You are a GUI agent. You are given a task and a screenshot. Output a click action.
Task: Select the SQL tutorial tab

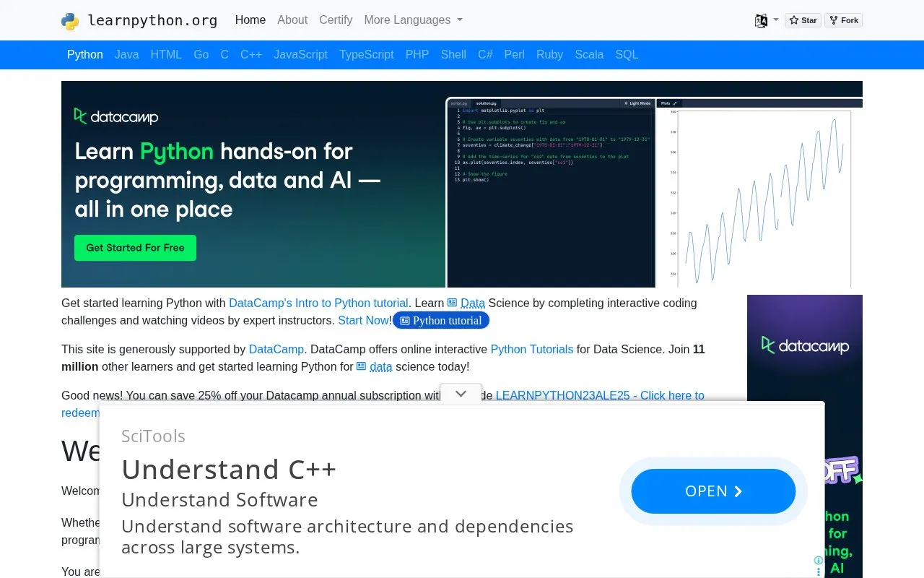(627, 55)
